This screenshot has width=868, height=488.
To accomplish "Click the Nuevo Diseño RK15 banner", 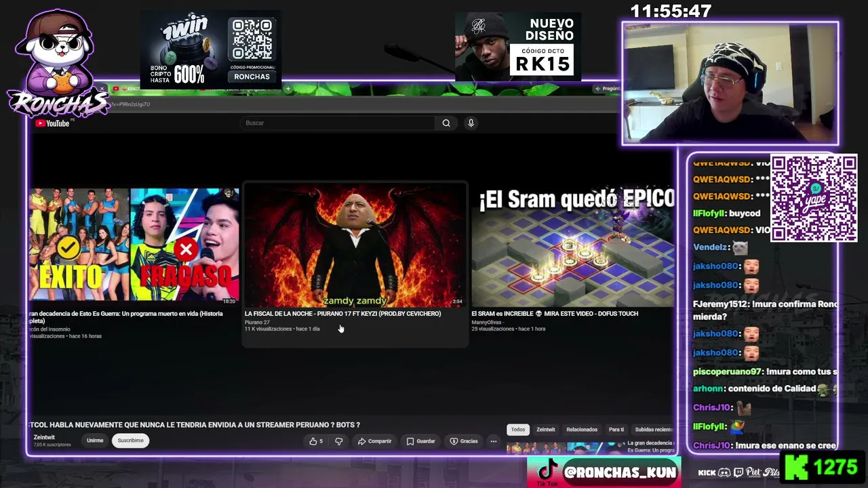I will click(x=518, y=46).
